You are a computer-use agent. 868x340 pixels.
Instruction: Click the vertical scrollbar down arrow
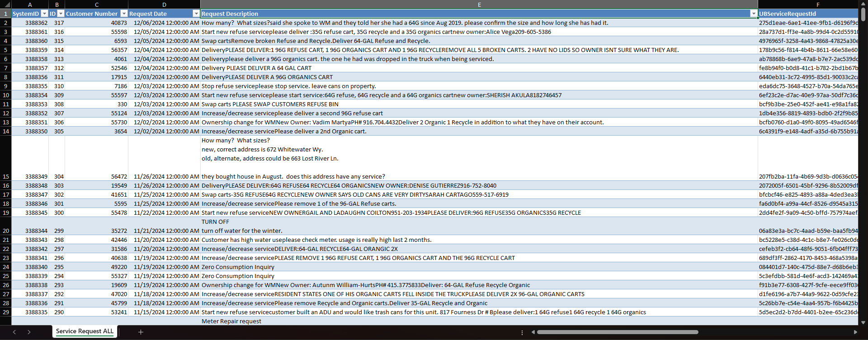[863, 322]
